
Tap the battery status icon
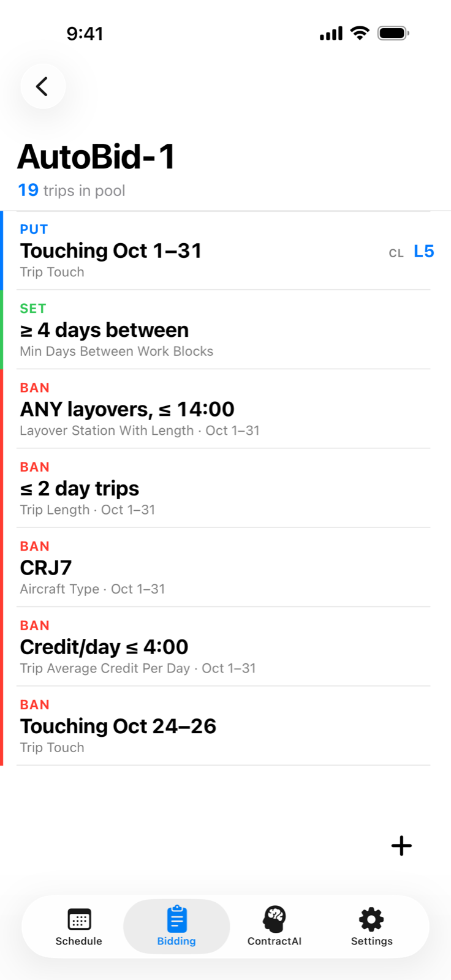(393, 33)
